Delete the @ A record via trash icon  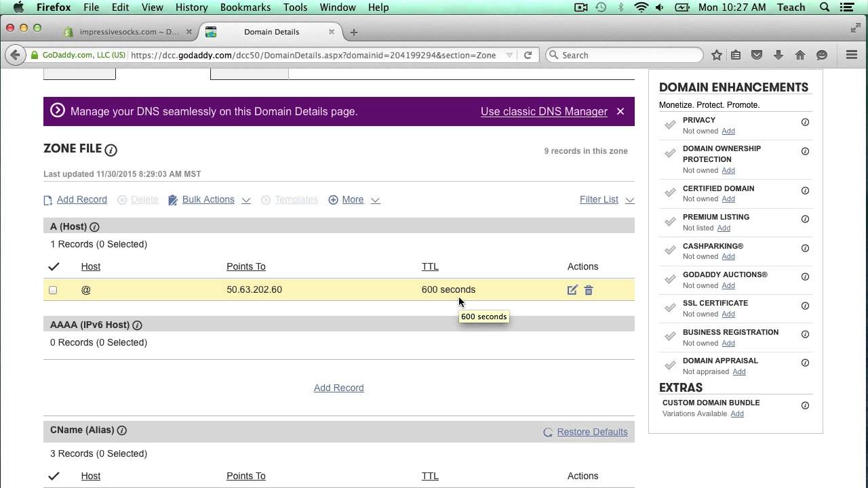(589, 290)
